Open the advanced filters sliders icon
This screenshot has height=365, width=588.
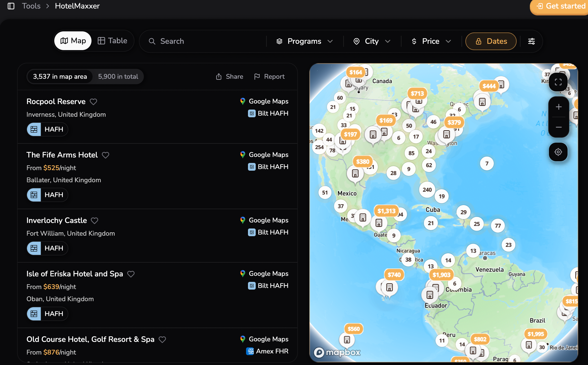point(531,41)
